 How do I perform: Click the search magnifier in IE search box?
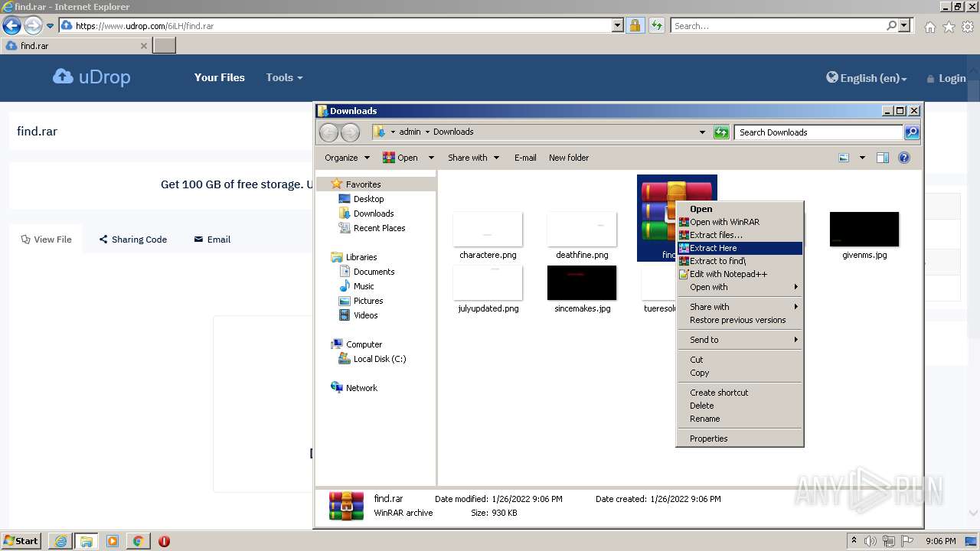(x=891, y=25)
